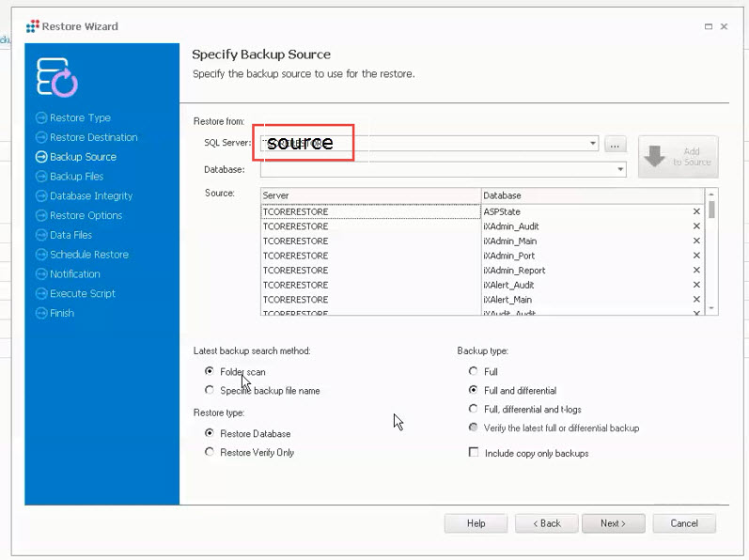Click the Server column header
Viewport: 749px width, 560px height.
[x=370, y=195]
